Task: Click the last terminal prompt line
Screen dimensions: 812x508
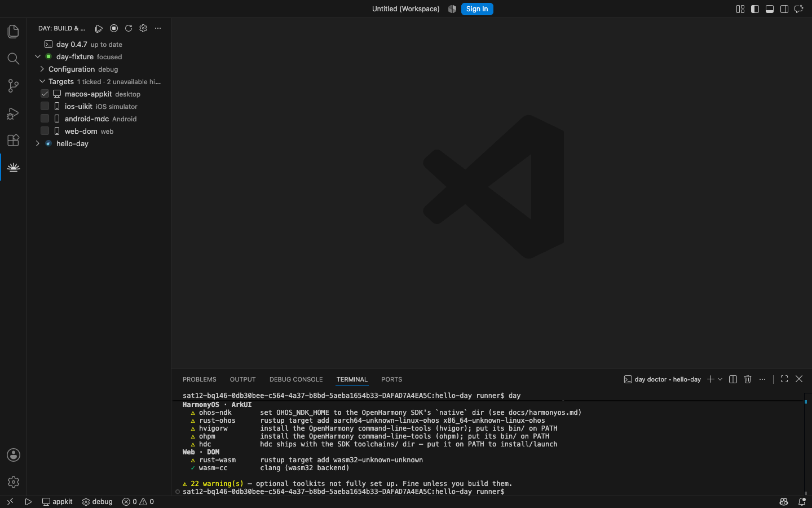Action: tap(343, 492)
